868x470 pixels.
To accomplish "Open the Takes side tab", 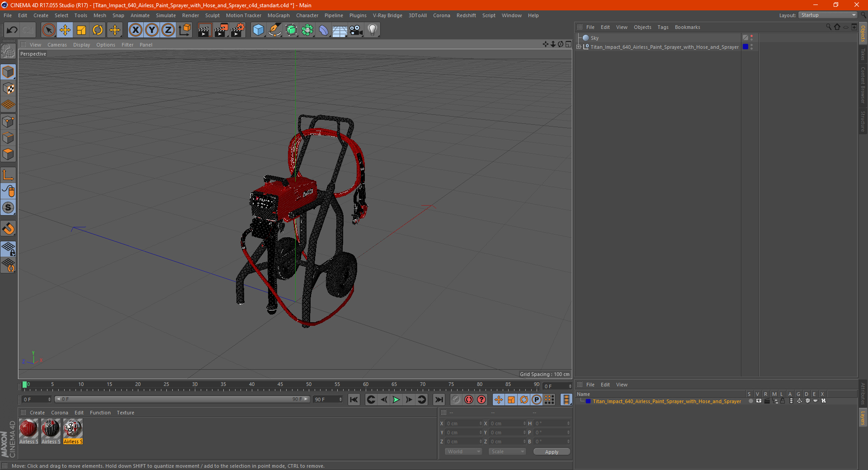I will (863, 54).
